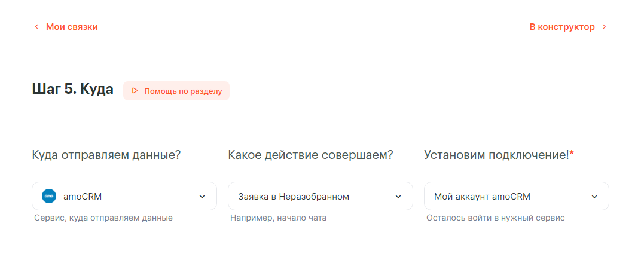Click the hint Осталось войти в нужный сервис
644x269 pixels.
click(495, 218)
